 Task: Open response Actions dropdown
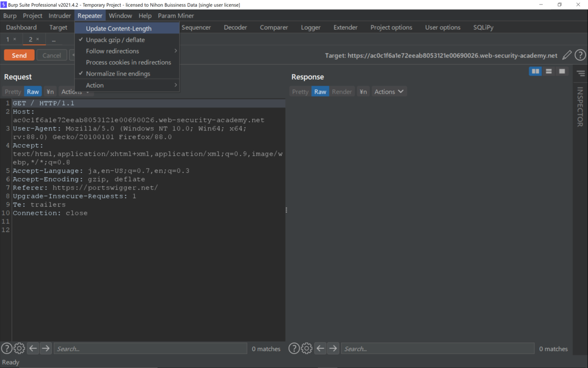click(x=389, y=92)
